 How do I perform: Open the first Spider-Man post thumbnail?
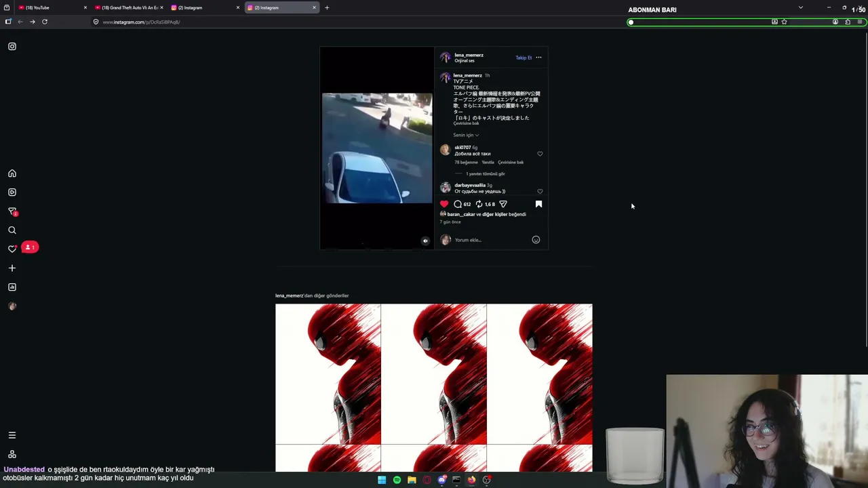328,374
